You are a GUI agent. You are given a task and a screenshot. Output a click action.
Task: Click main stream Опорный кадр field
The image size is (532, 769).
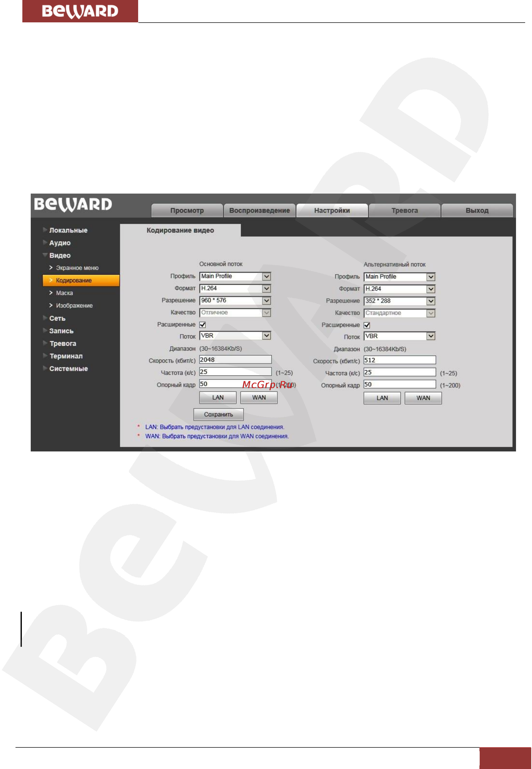coord(235,384)
